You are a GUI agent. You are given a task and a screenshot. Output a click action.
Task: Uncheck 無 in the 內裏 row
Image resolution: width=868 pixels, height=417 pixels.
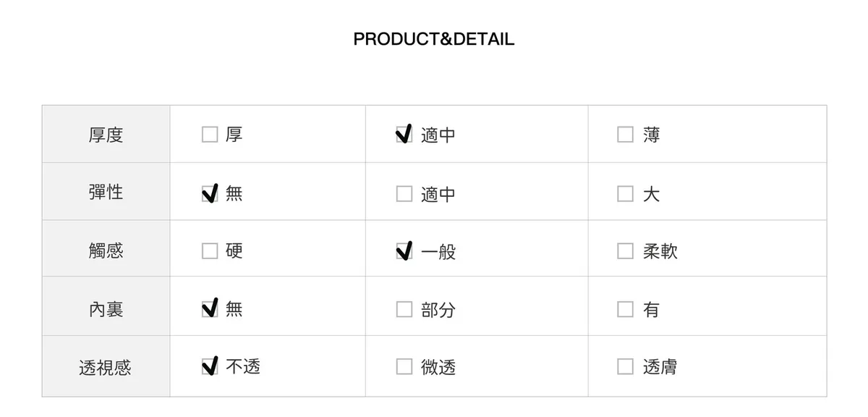210,309
